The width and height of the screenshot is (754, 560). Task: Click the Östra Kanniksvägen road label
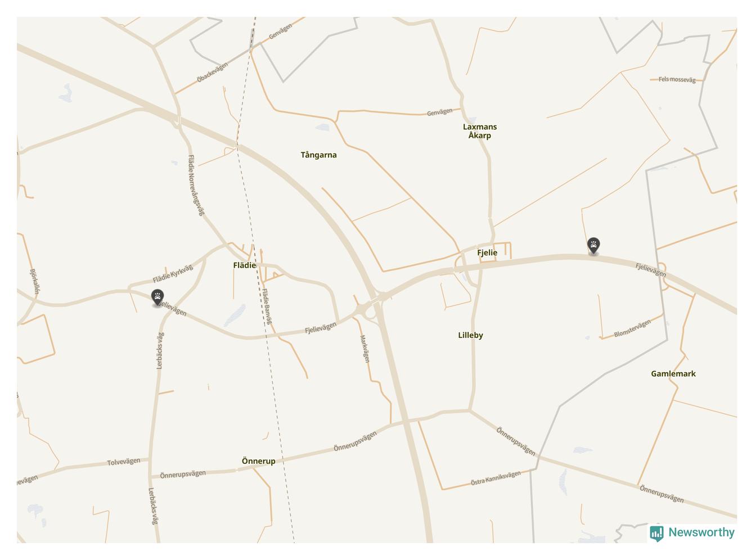pos(496,478)
